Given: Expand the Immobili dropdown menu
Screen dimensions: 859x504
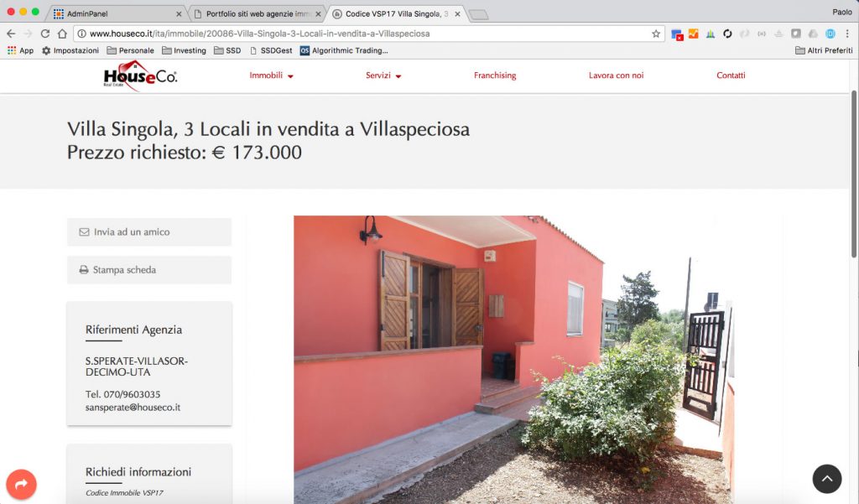Looking at the screenshot, I should (x=271, y=75).
